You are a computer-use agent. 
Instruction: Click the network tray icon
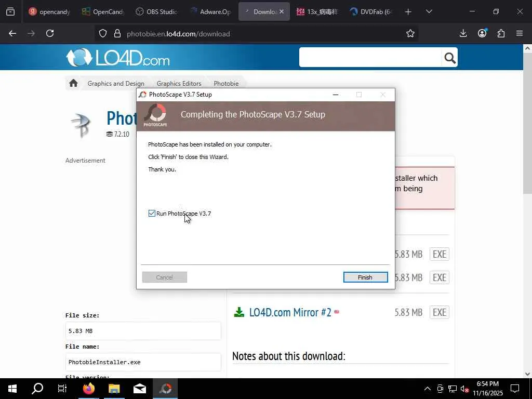pyautogui.click(x=453, y=389)
